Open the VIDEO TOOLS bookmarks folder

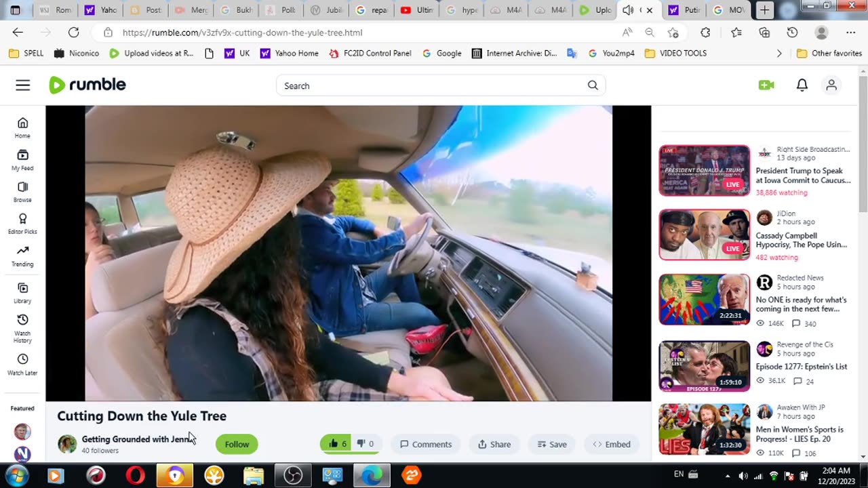tap(675, 53)
